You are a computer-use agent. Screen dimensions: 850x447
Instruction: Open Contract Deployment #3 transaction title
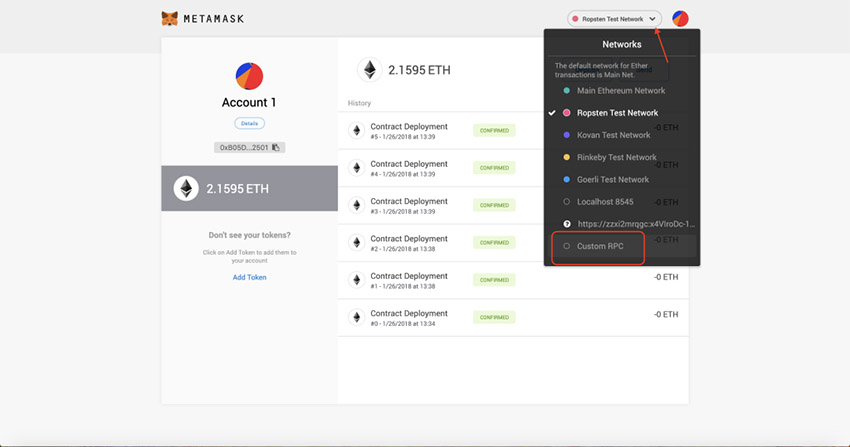409,201
